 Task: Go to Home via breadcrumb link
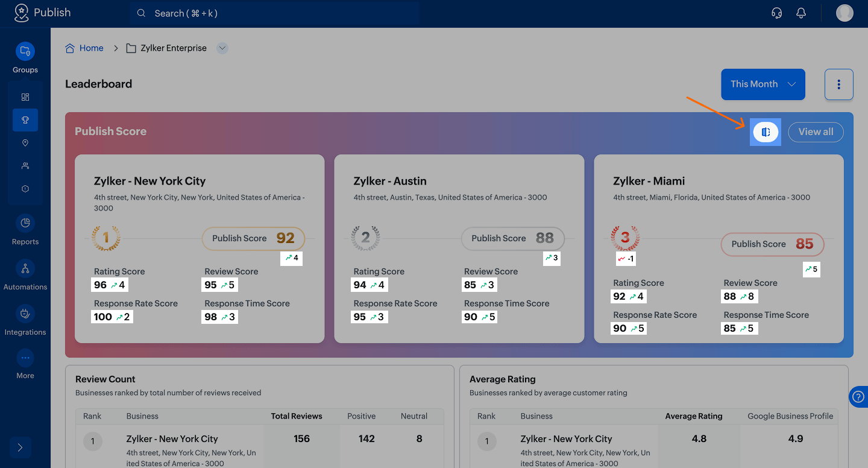[92, 48]
